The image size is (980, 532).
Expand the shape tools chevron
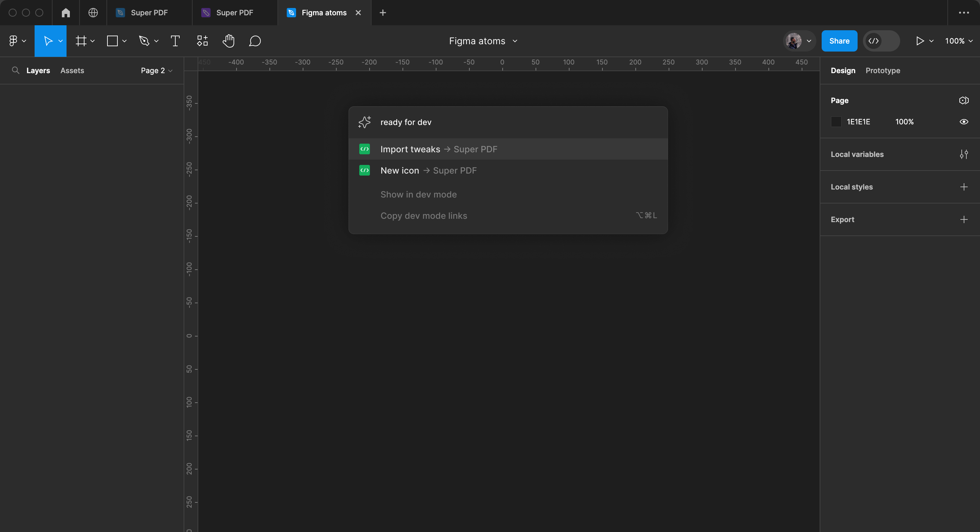[x=124, y=41]
